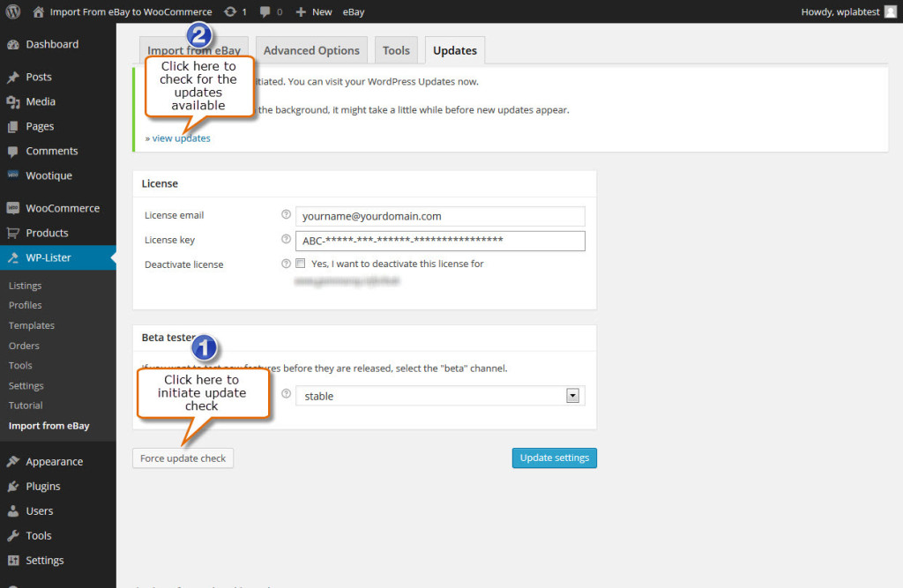Click the WooCommerce icon in sidebar
Viewport: 903px width, 588px height.
pyautogui.click(x=13, y=208)
